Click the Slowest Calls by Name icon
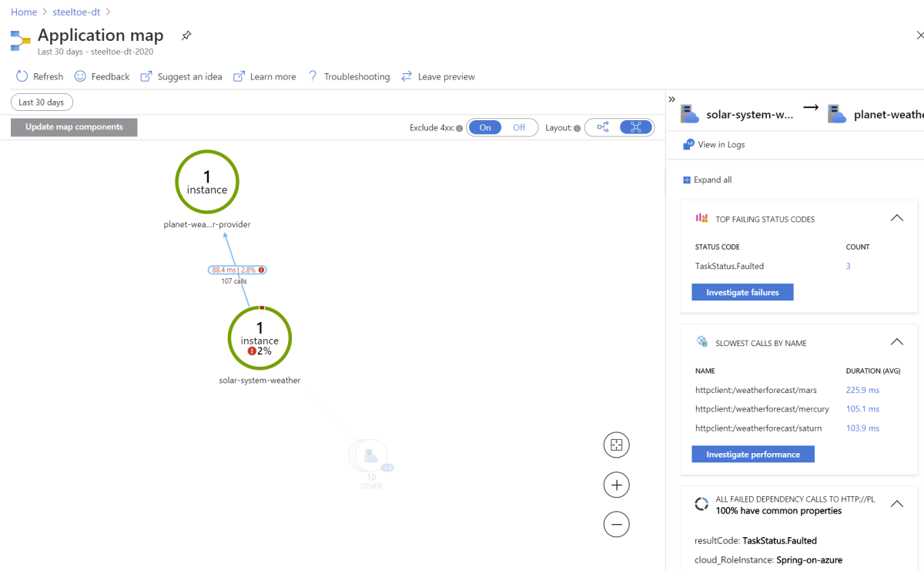Viewport: 924px width, 571px height. tap(701, 341)
